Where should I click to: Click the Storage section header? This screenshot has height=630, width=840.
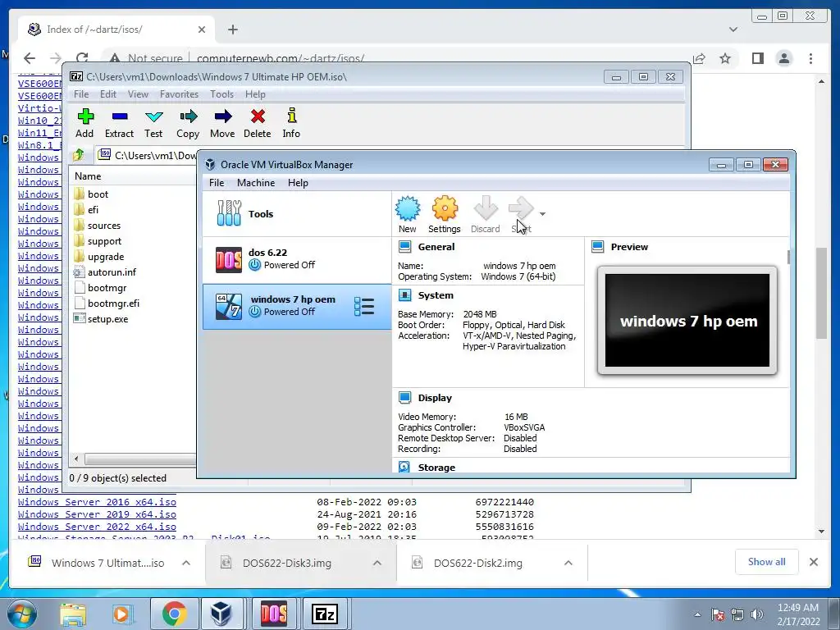click(x=436, y=468)
